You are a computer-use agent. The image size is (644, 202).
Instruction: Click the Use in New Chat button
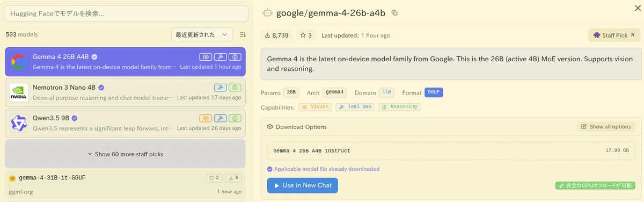[x=303, y=185]
